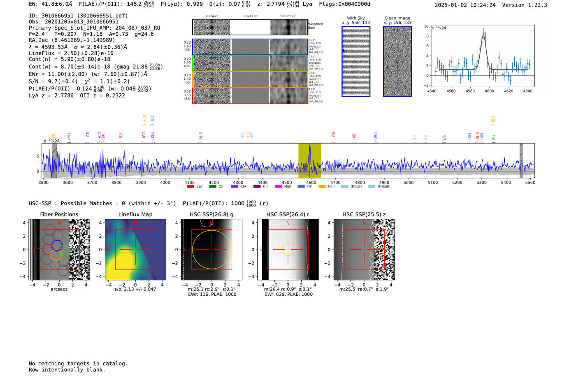Click the Gaussian line fit plot
576x392 pixels.
pos(483,56)
